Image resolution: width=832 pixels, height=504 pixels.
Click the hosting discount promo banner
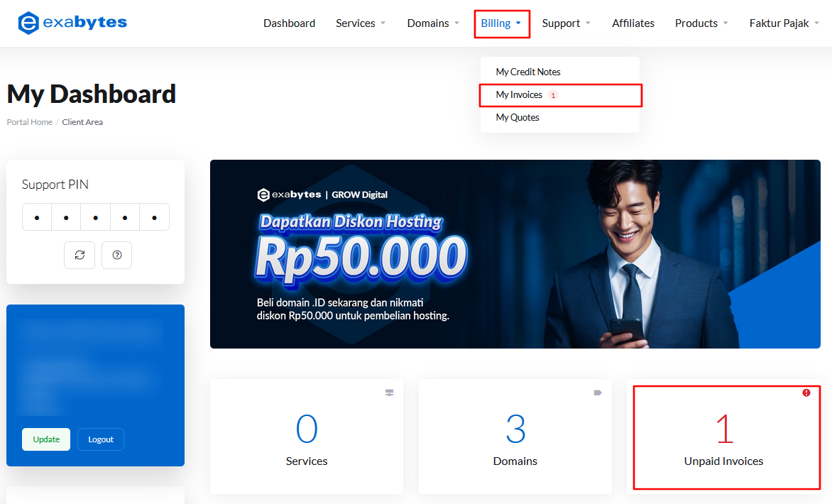pyautogui.click(x=515, y=254)
